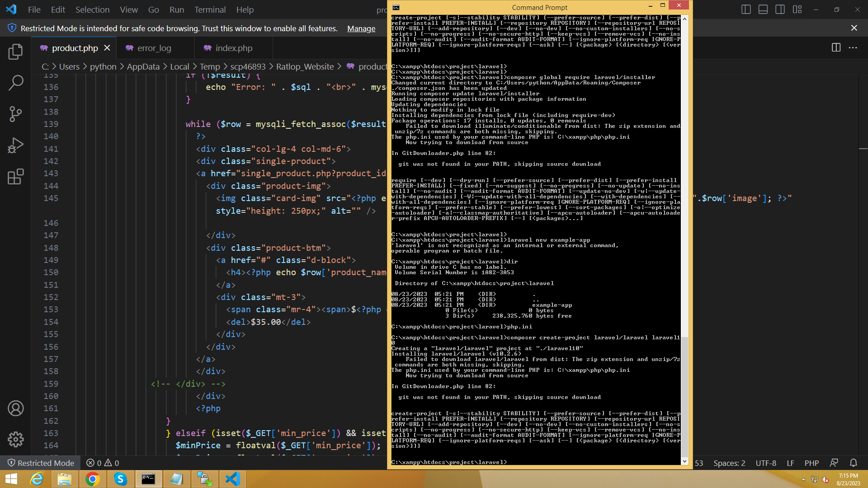This screenshot has width=868, height=488.
Task: Open the Extensions view
Action: coord(15,177)
